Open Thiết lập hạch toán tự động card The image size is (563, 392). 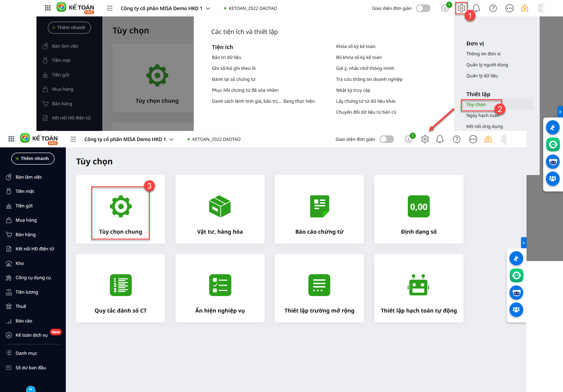click(x=418, y=288)
